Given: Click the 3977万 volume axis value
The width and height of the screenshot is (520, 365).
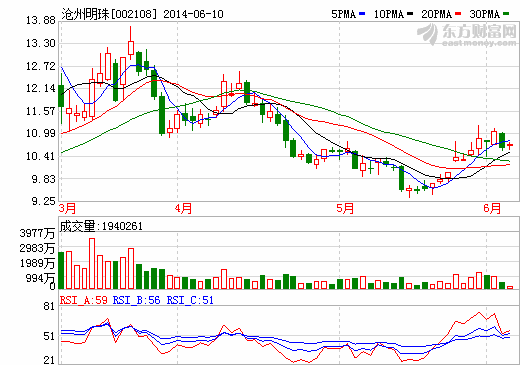Looking at the screenshot, I should pyautogui.click(x=37, y=233).
